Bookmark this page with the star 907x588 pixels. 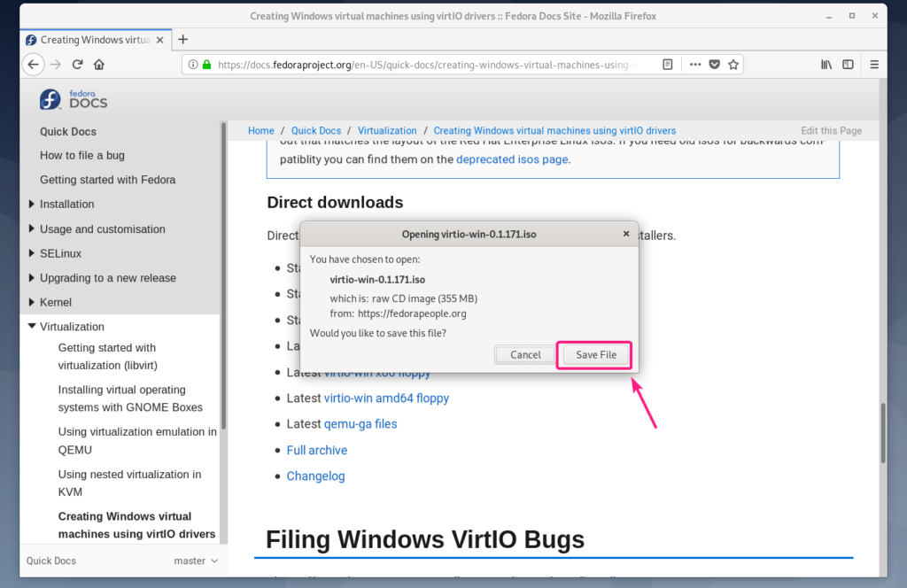click(733, 64)
